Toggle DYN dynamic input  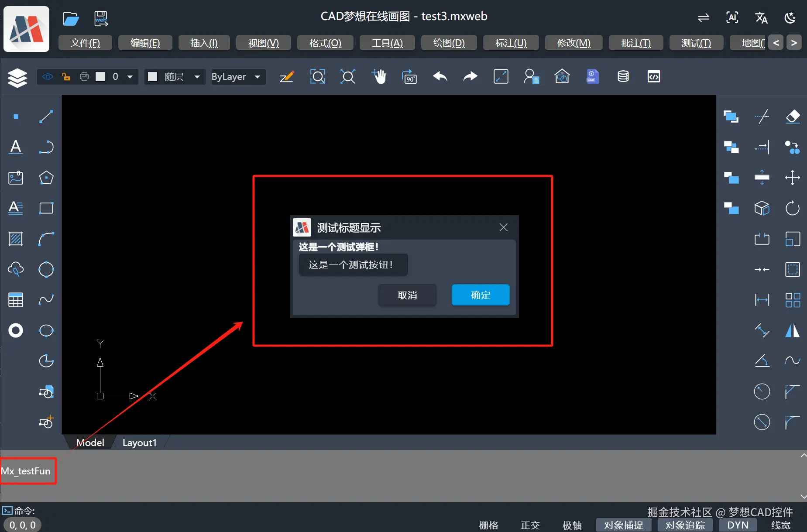[738, 525]
